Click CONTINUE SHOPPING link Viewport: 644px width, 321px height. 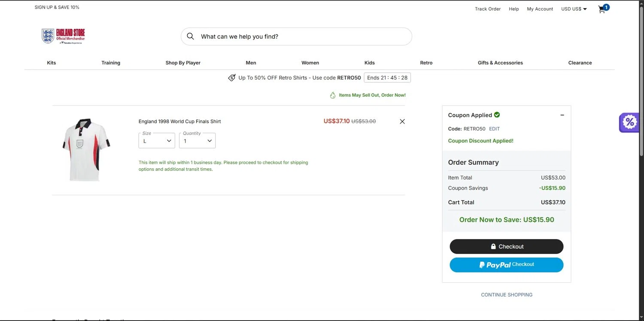(507, 295)
